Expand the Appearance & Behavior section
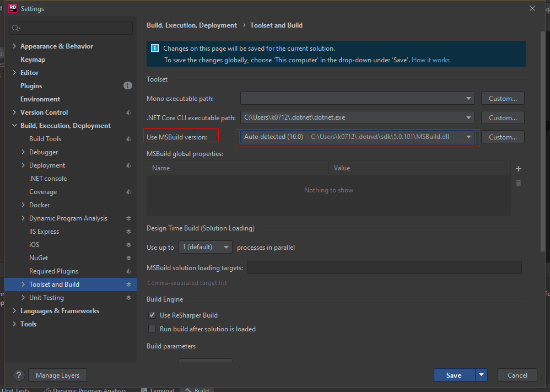The width and height of the screenshot is (550, 392). click(x=14, y=46)
